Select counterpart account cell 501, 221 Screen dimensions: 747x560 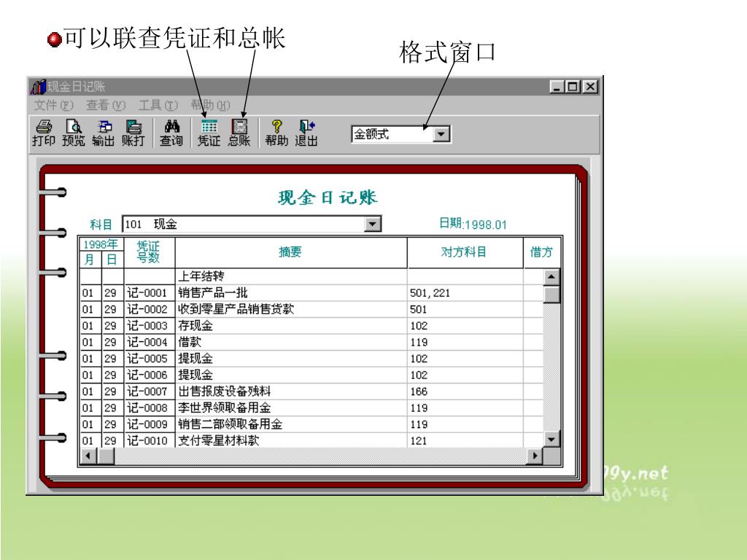pos(465,293)
